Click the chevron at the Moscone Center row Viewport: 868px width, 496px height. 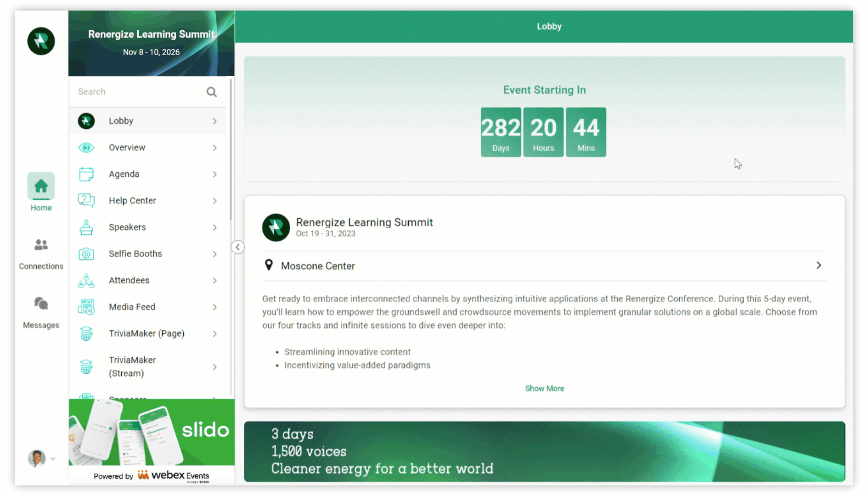pos(818,265)
